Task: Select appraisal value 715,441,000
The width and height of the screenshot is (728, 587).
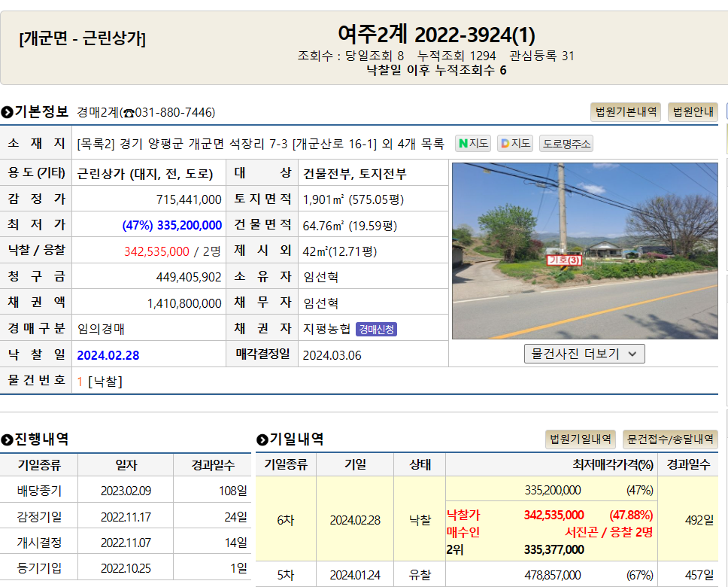Action: (189, 200)
